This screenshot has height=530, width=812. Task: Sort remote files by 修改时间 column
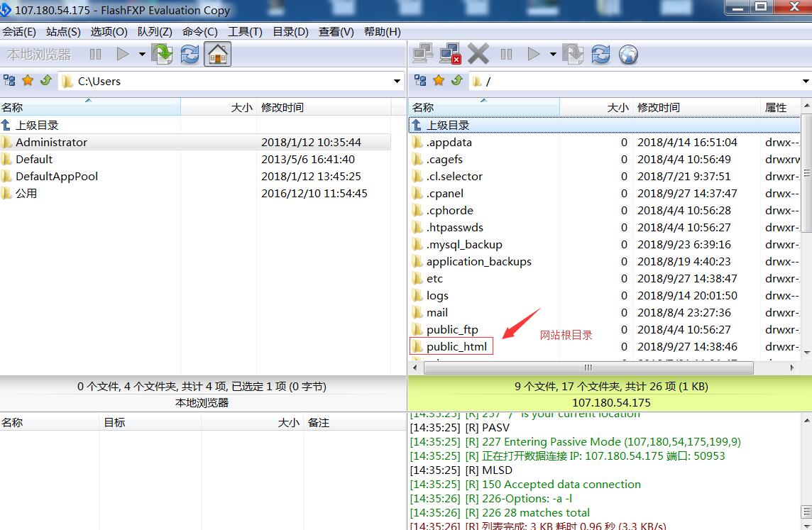(x=658, y=108)
